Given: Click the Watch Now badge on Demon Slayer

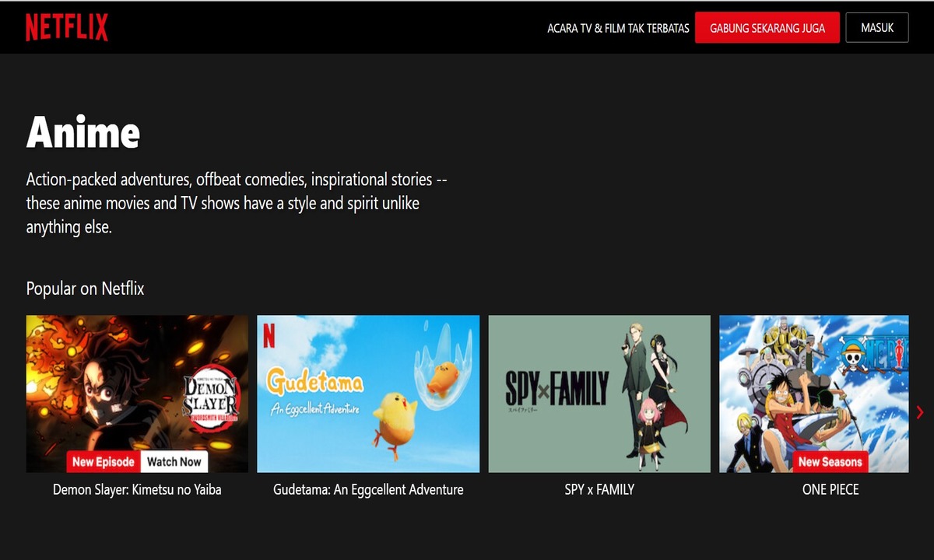Looking at the screenshot, I should (174, 461).
